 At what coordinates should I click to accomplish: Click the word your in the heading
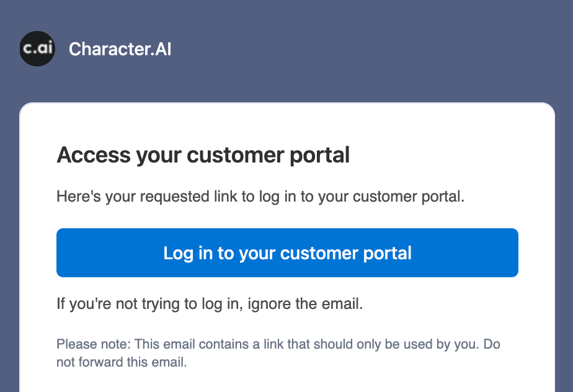[x=159, y=156]
